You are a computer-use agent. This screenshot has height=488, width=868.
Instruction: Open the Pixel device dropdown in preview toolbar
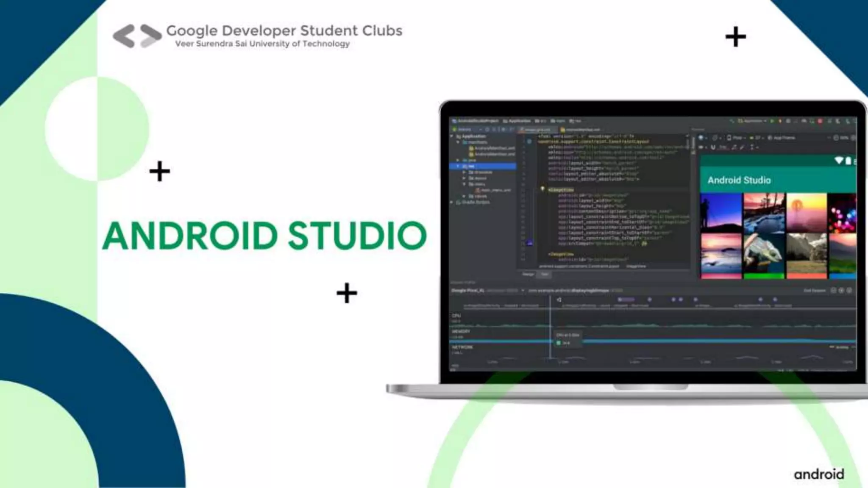[x=736, y=138]
